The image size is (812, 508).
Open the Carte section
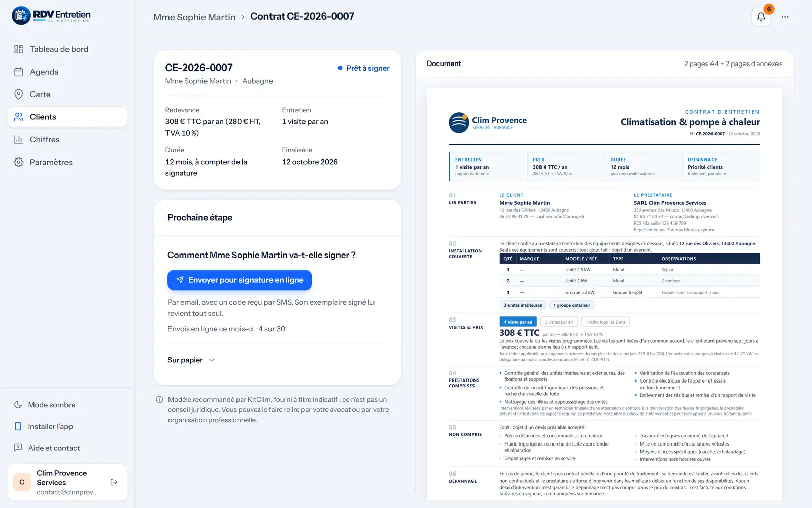(67, 94)
